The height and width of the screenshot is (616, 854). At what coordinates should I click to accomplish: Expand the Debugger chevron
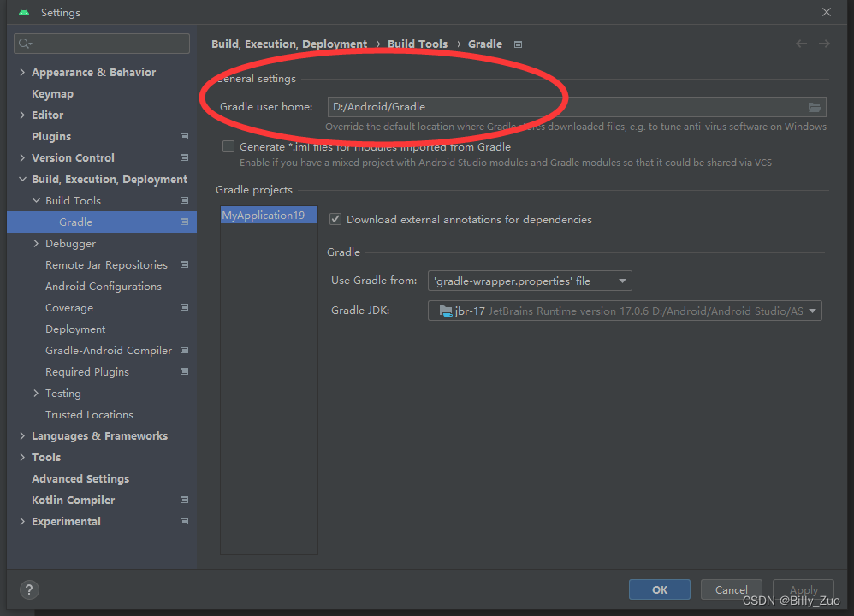point(36,244)
